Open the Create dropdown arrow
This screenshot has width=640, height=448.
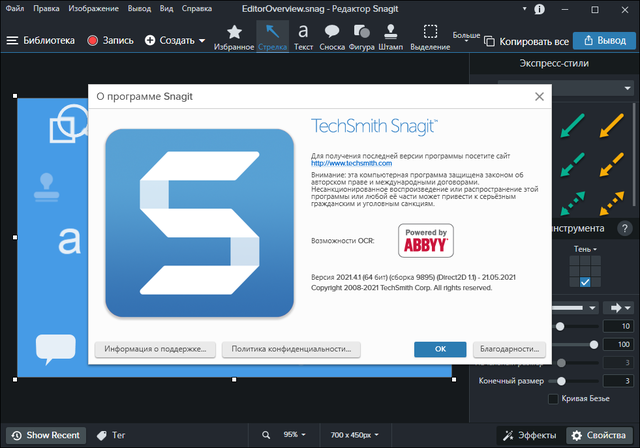coord(202,41)
